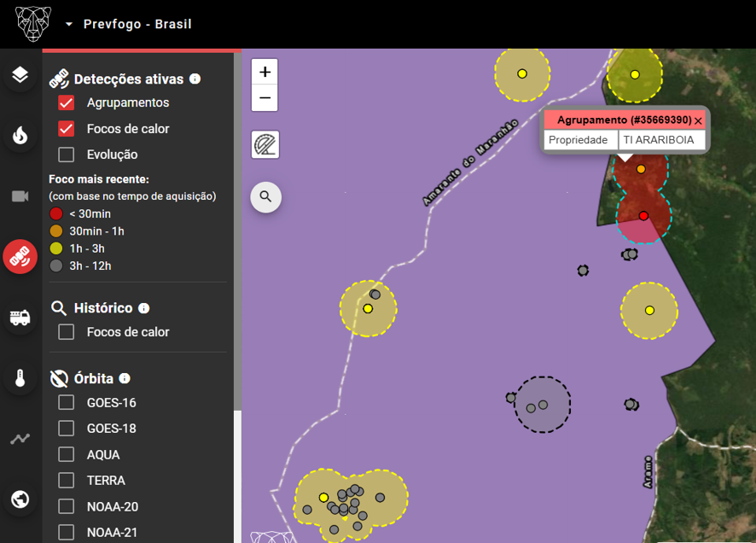Select the globe sidebar icon
Image resolution: width=756 pixels, height=543 pixels.
coord(20,499)
